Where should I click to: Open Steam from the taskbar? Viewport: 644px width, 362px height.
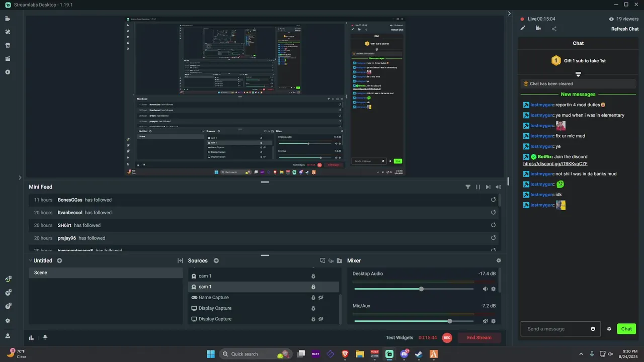pos(419,354)
